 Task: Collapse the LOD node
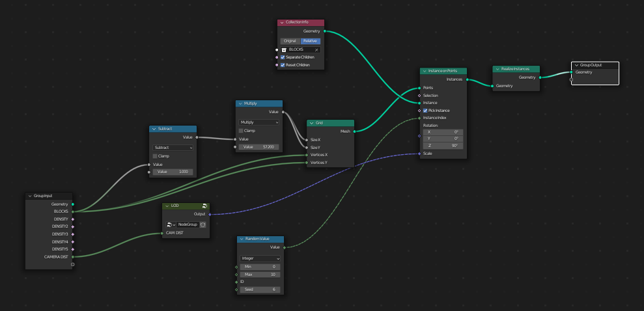167,206
